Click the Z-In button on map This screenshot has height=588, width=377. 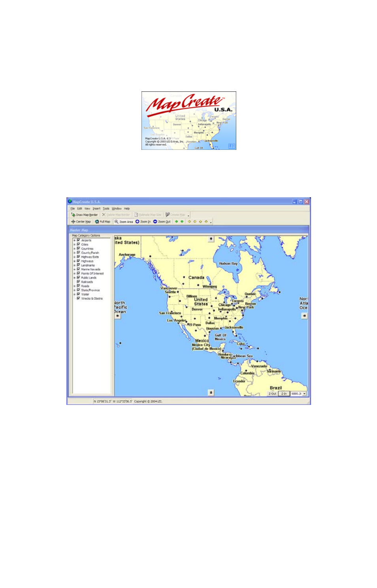[284, 394]
